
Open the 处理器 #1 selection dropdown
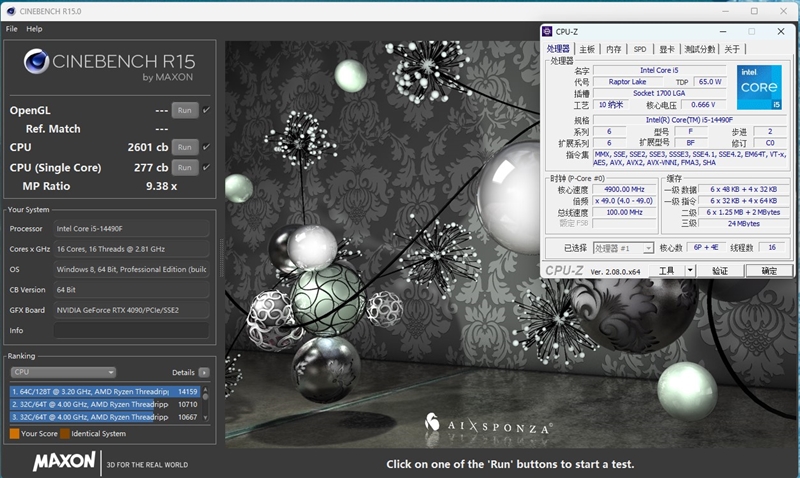click(623, 248)
